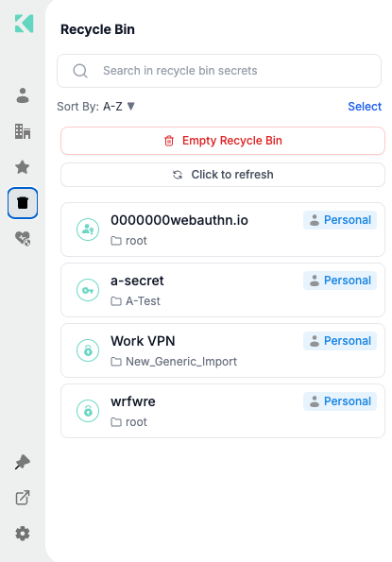Open the organization building icon
Image resolution: width=392 pixels, height=562 pixels.
click(23, 131)
